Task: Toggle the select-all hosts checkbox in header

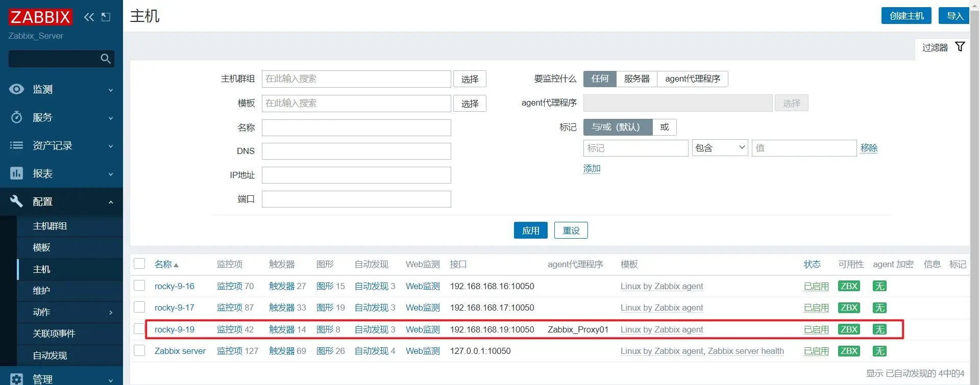Action: point(139,264)
